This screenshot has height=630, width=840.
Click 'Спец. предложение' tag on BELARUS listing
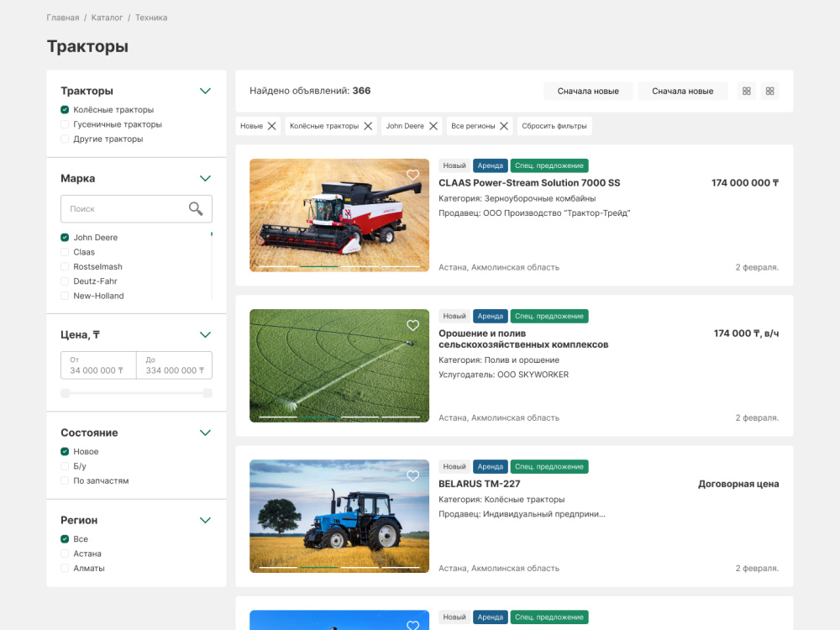tap(549, 466)
